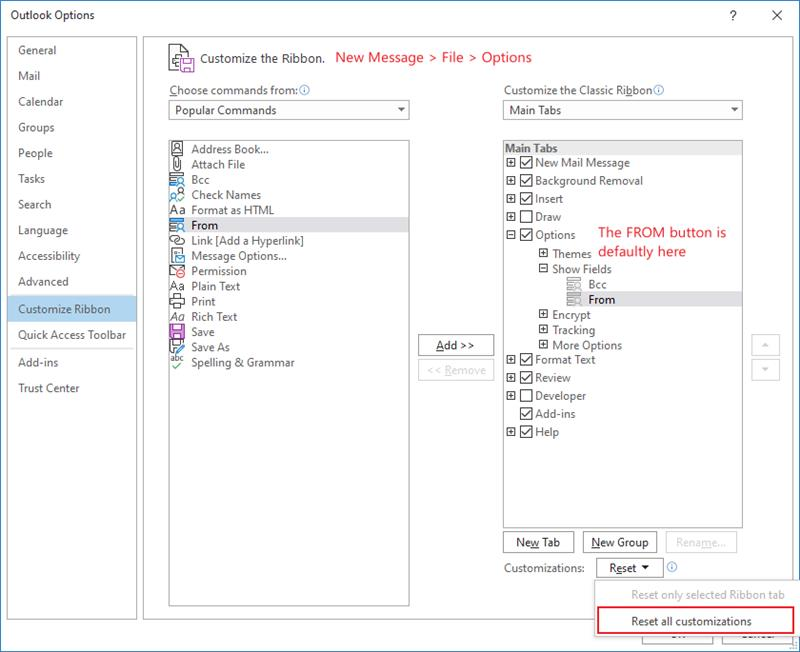Screen dimensions: 800x652
Task: Open the Quick Access Toolbar category
Action: click(x=72, y=335)
